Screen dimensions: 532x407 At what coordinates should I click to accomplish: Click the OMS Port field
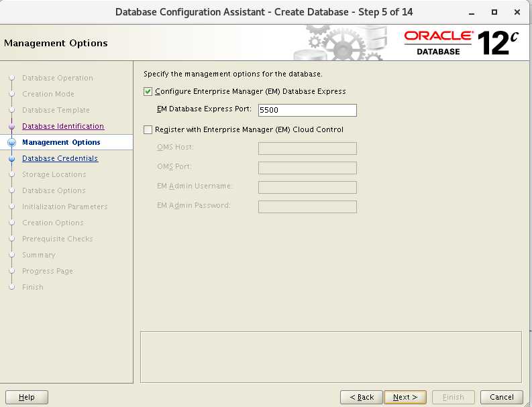click(307, 168)
